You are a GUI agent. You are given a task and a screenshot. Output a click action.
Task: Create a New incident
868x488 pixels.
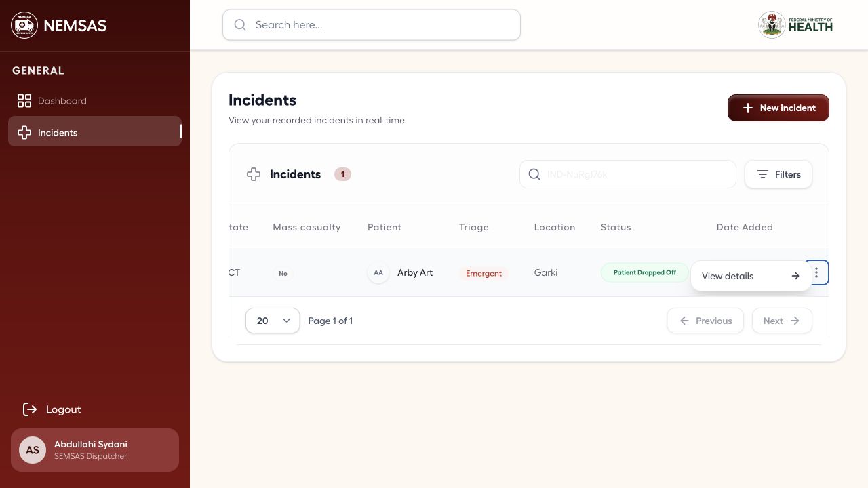(x=778, y=108)
